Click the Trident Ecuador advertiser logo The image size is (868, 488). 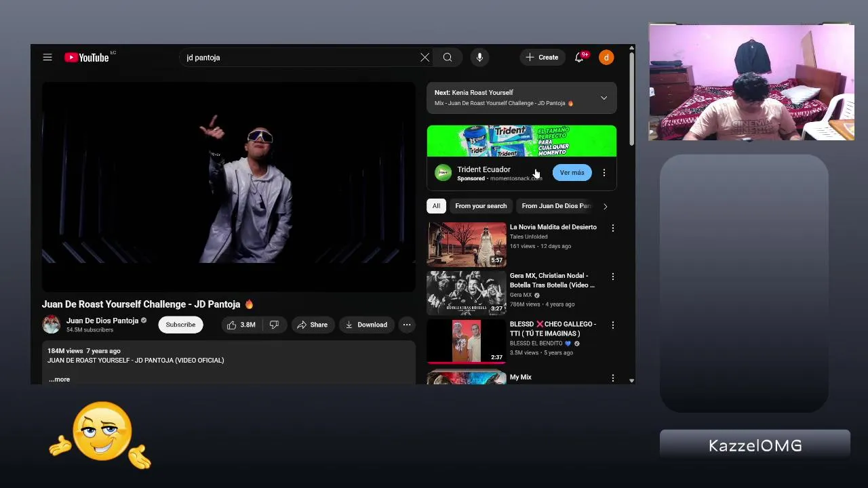click(x=443, y=173)
